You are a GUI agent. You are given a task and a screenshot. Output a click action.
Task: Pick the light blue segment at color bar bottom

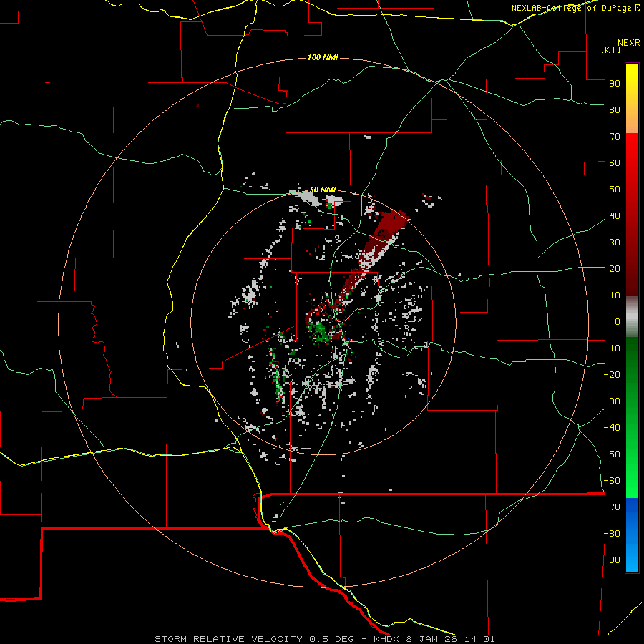tap(632, 559)
